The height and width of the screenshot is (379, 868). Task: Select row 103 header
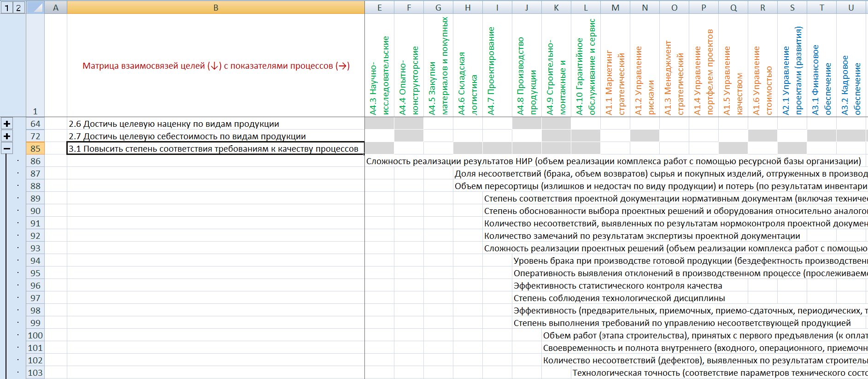click(35, 373)
